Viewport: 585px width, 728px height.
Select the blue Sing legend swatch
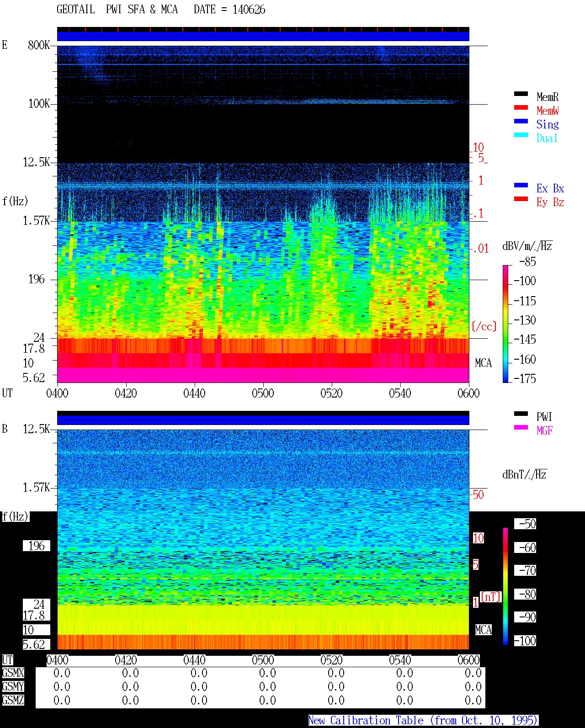coord(521,121)
